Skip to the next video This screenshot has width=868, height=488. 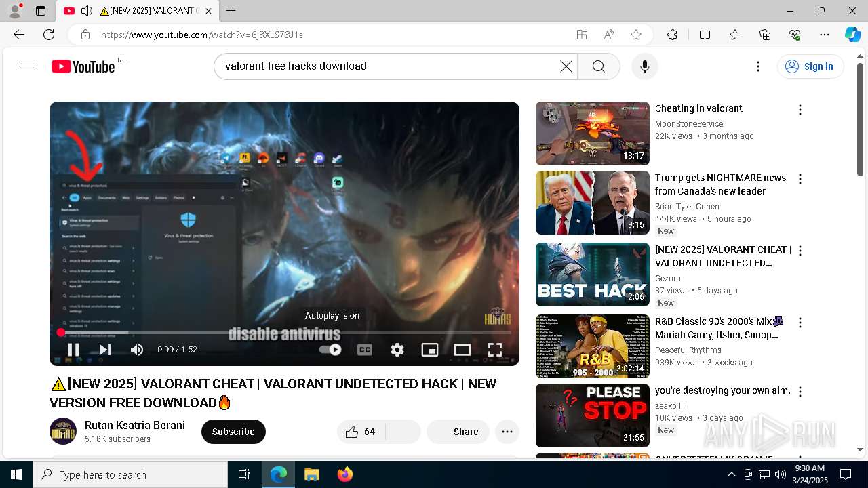pos(104,350)
